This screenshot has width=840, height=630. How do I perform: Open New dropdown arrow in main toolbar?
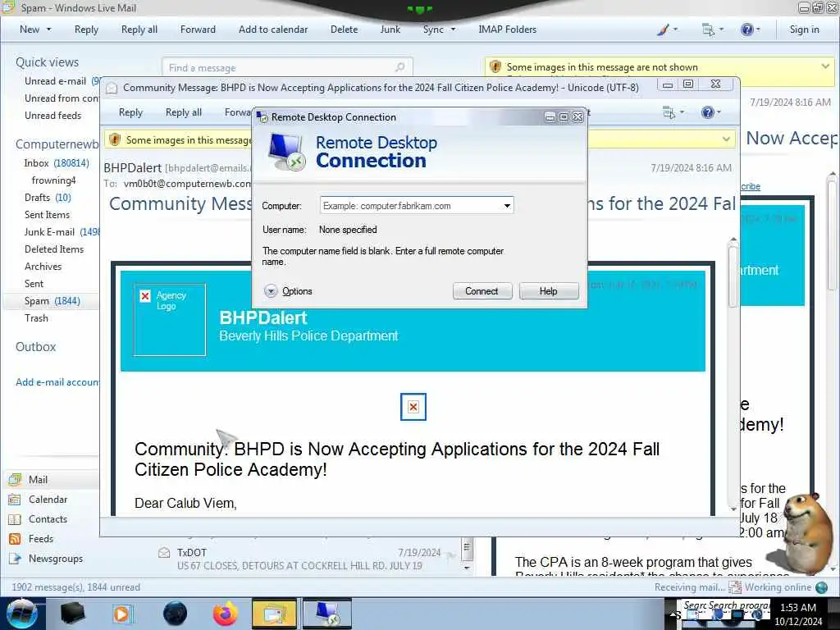(x=48, y=30)
